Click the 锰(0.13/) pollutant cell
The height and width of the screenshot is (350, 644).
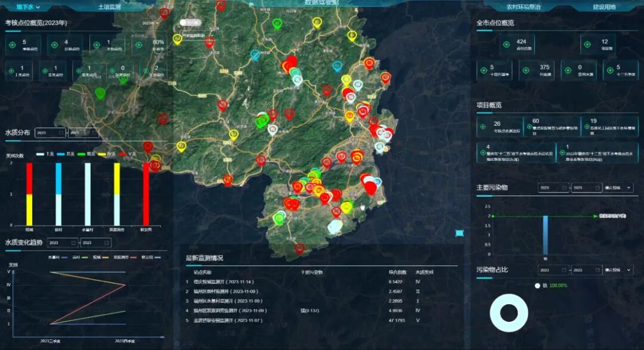coord(309,311)
